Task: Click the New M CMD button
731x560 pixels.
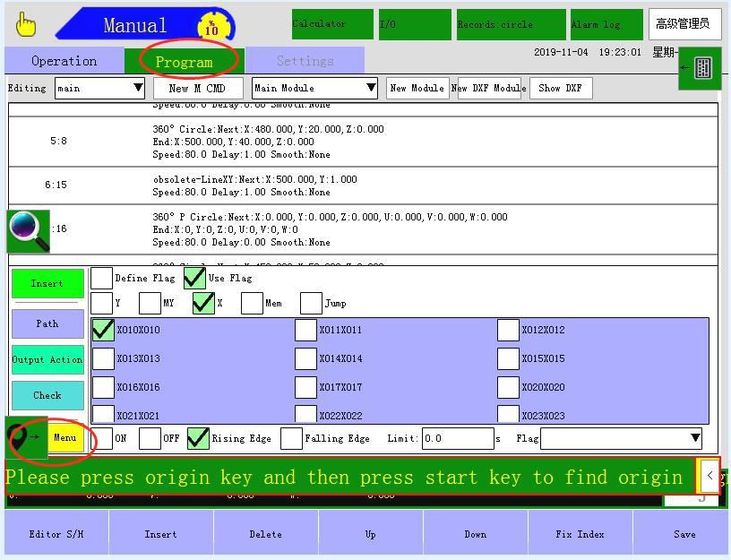Action: (x=197, y=88)
